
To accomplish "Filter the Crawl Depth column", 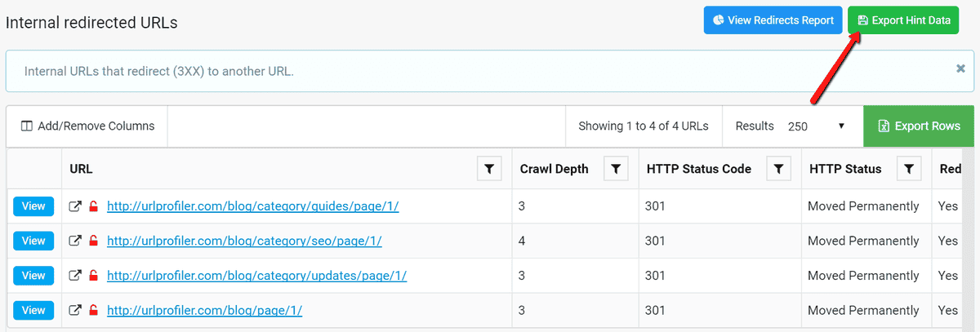I will [616, 169].
